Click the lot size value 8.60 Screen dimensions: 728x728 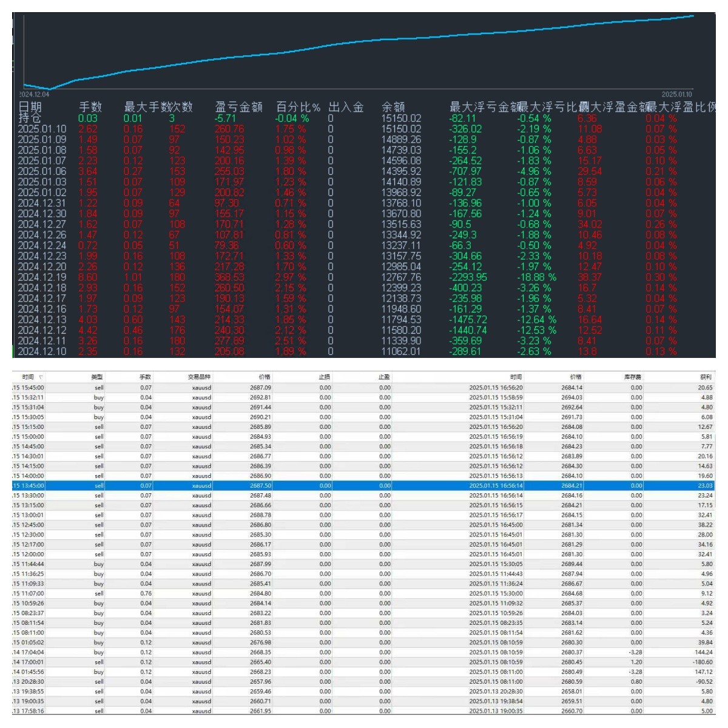point(88,277)
